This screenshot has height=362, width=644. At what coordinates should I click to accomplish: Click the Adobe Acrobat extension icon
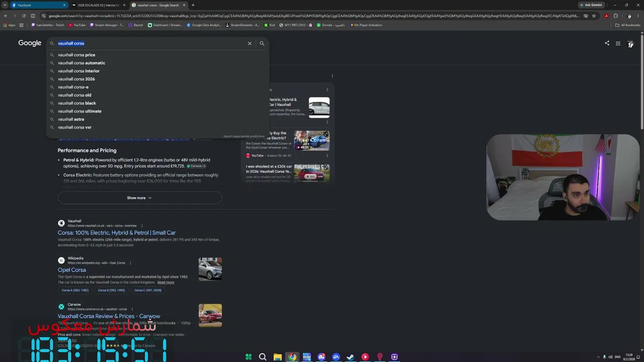pos(606,16)
